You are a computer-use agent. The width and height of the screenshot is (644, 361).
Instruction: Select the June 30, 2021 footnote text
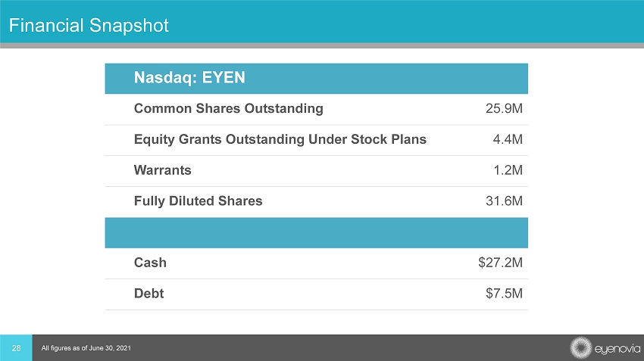(80, 348)
